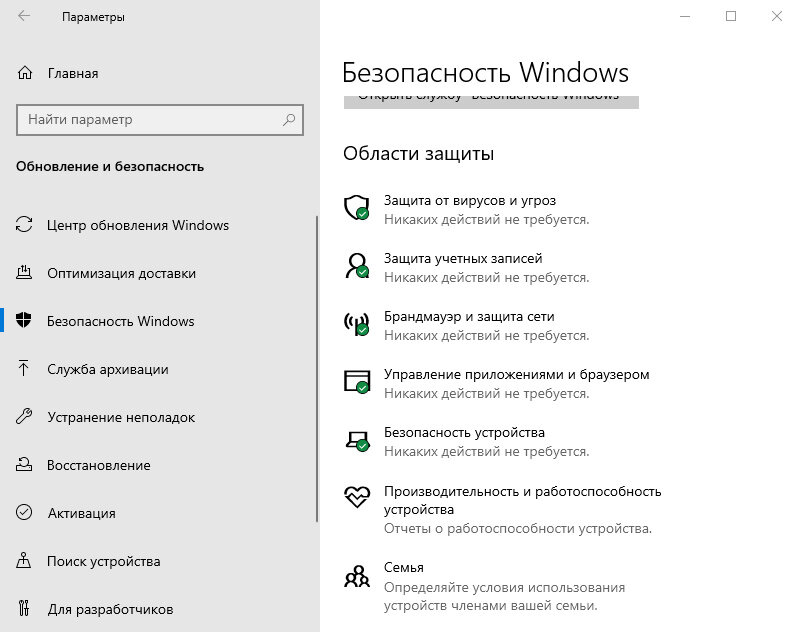Select Центр обновления Windows
Image resolution: width=800 pixels, height=632 pixels.
click(x=138, y=225)
